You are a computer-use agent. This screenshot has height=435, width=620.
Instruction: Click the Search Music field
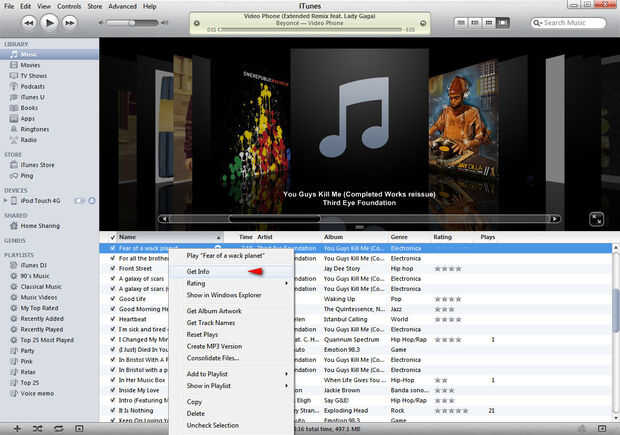568,23
